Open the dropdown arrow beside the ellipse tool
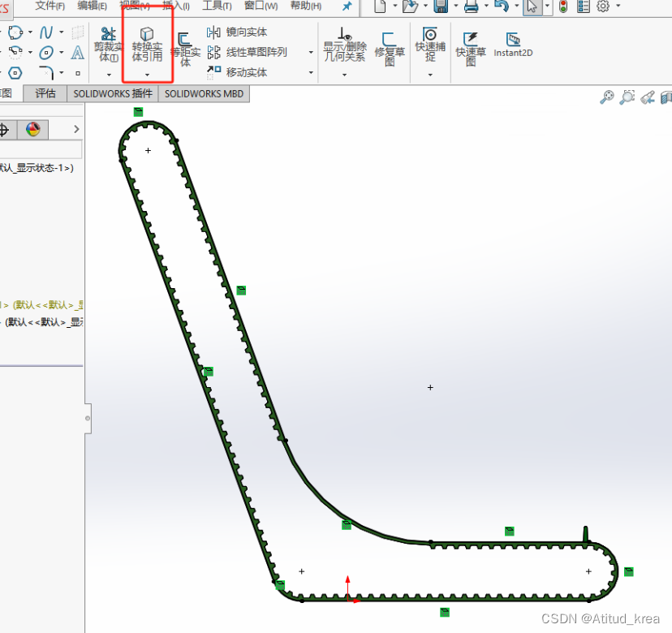The width and height of the screenshot is (672, 633). click(62, 52)
